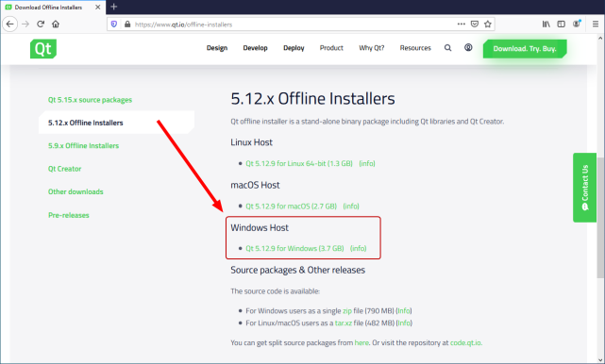Open the Firefox hamburger menu
The height and width of the screenshot is (364, 605).
[x=596, y=24]
